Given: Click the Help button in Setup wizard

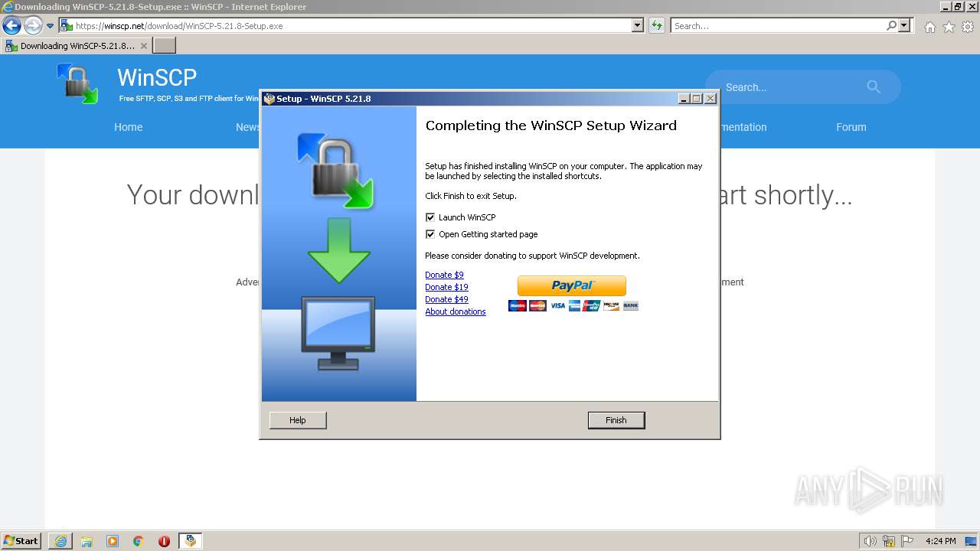Looking at the screenshot, I should coord(298,420).
